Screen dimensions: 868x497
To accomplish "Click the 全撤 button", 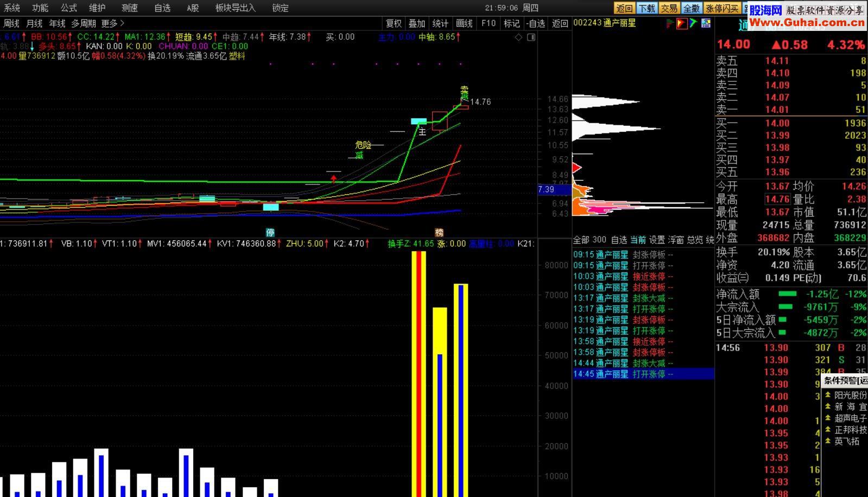I will pos(692,8).
